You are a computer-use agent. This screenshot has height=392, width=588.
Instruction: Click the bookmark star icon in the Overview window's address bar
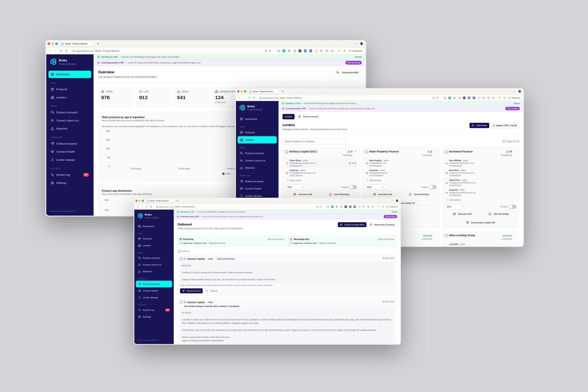266,51
